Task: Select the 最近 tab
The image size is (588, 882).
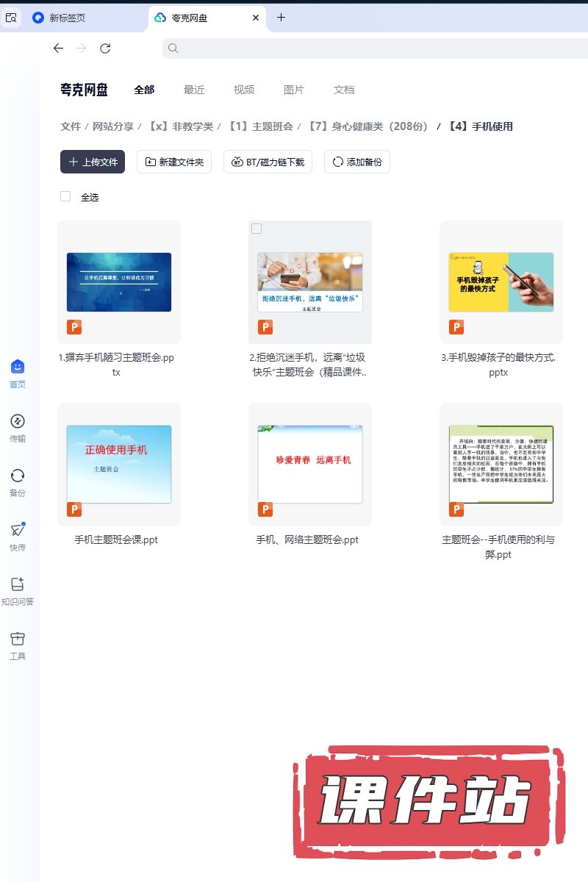Action: tap(194, 90)
